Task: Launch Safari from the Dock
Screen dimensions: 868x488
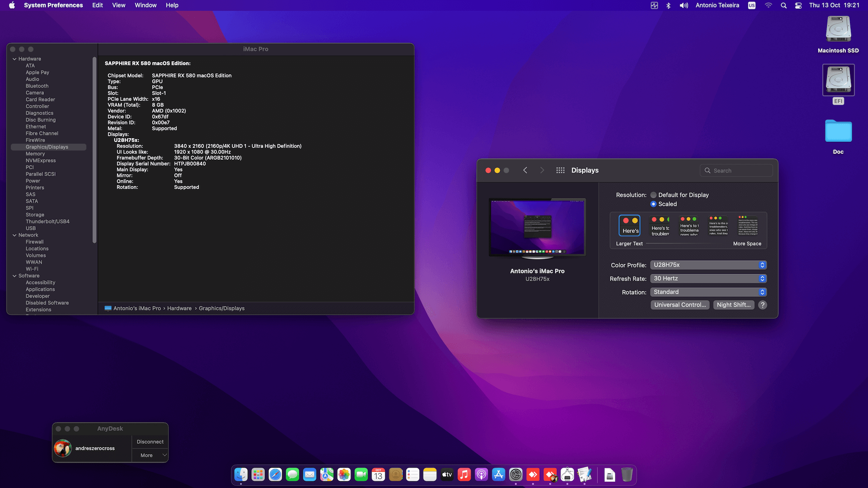Action: [275, 474]
